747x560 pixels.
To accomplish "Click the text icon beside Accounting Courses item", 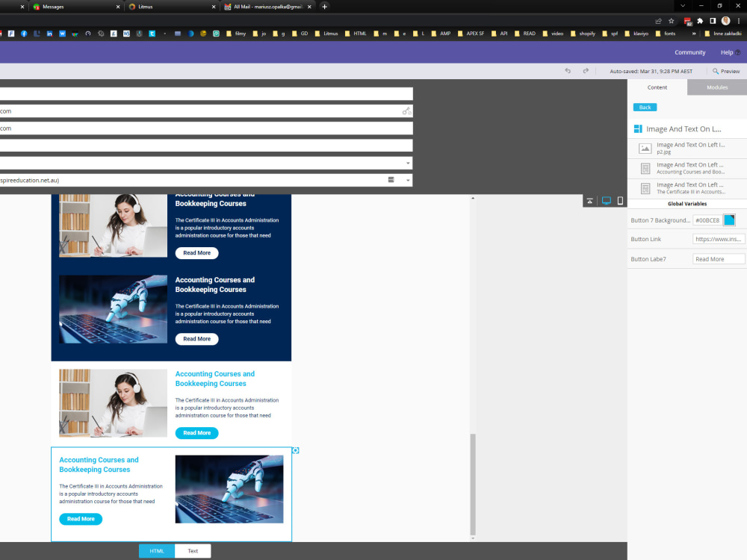I will pos(645,168).
